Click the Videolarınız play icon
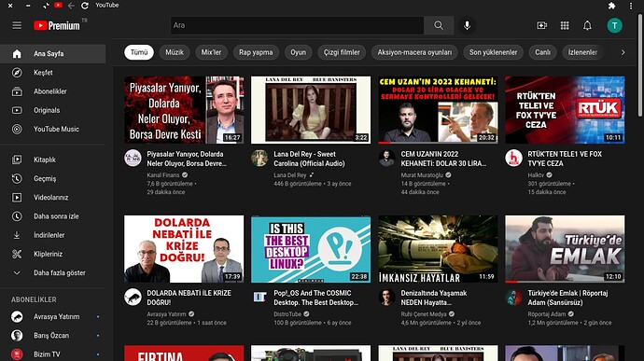This screenshot has width=644, height=361. [17, 198]
